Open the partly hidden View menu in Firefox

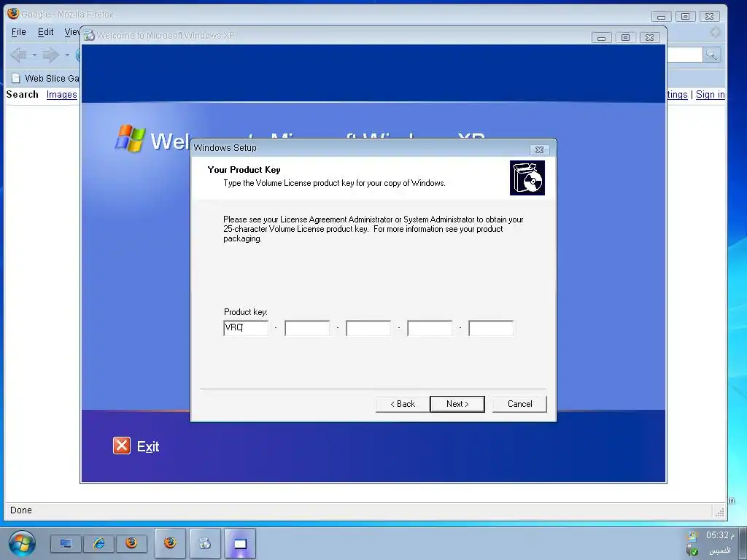[72, 32]
